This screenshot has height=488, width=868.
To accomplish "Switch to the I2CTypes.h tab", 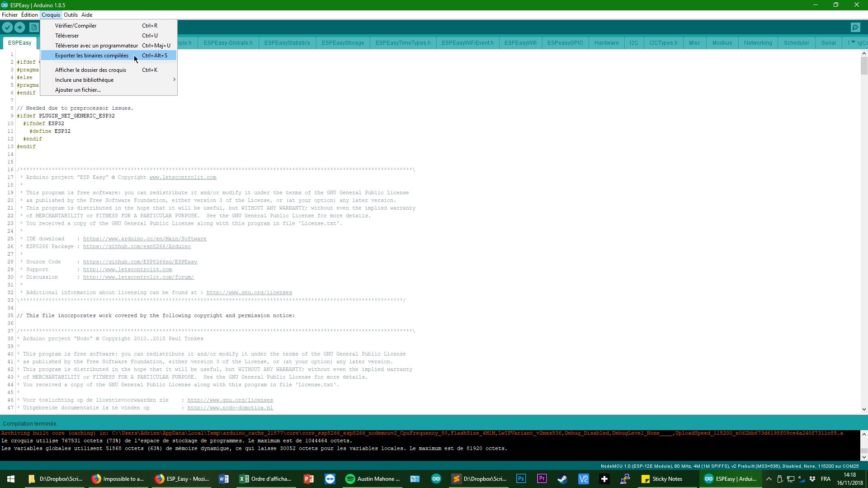I will [x=663, y=43].
